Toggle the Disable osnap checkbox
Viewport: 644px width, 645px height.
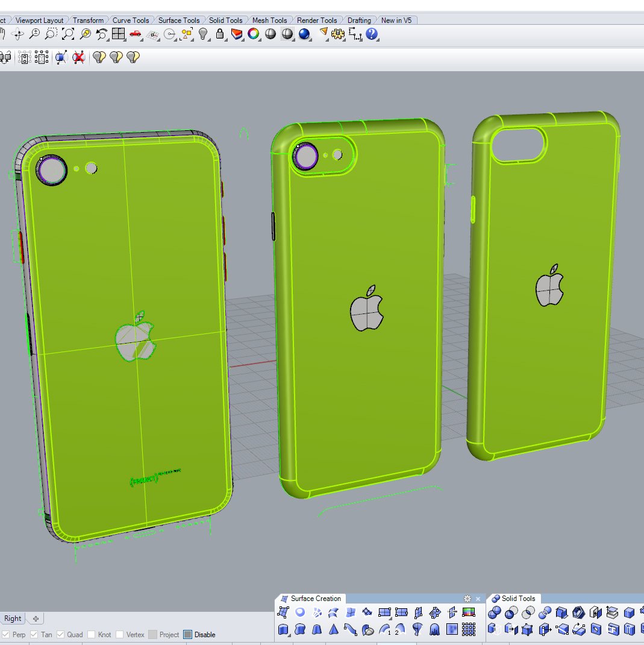(x=187, y=635)
